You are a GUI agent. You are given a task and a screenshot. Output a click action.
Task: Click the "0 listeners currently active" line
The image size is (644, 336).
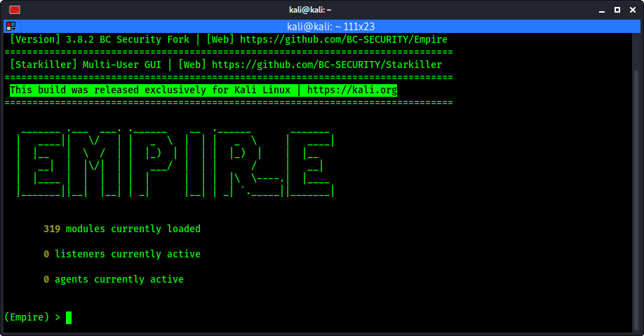pyautogui.click(x=121, y=254)
